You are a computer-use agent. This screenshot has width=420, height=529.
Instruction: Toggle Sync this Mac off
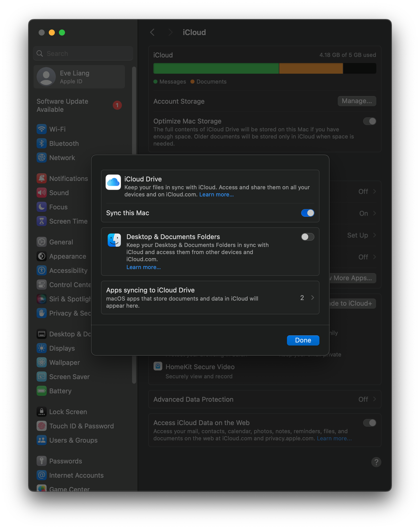(x=308, y=213)
